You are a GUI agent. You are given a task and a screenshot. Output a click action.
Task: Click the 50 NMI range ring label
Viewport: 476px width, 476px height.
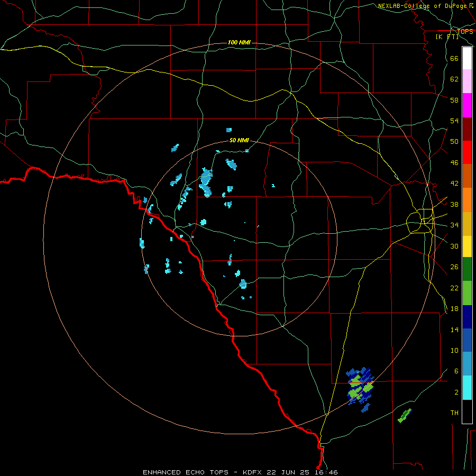tap(239, 140)
